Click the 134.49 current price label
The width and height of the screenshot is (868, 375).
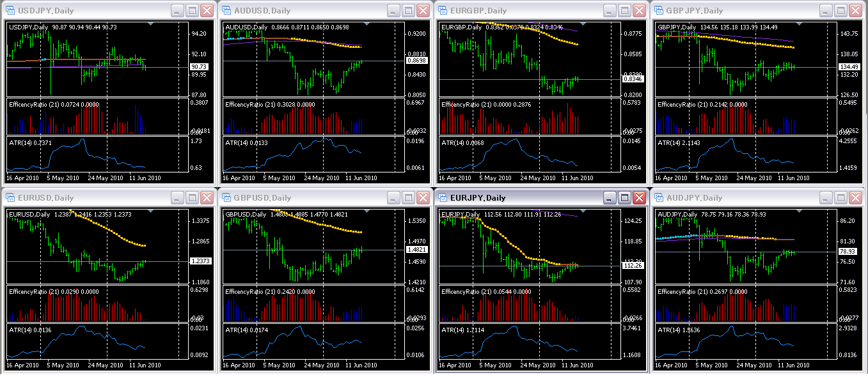(848, 66)
